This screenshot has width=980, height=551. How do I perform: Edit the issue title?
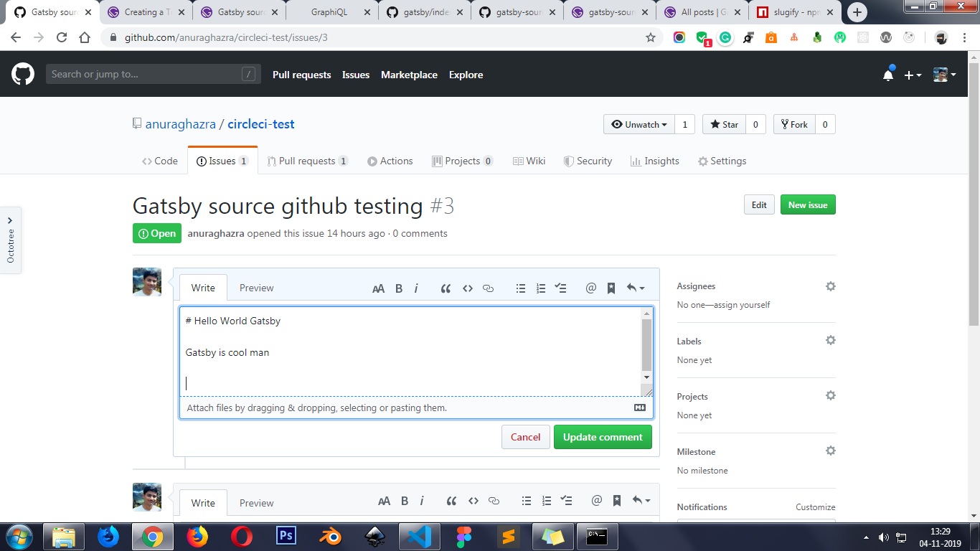pos(759,204)
